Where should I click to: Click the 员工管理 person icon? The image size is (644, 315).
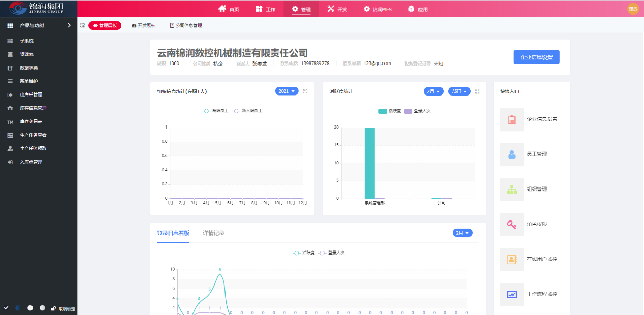511,154
